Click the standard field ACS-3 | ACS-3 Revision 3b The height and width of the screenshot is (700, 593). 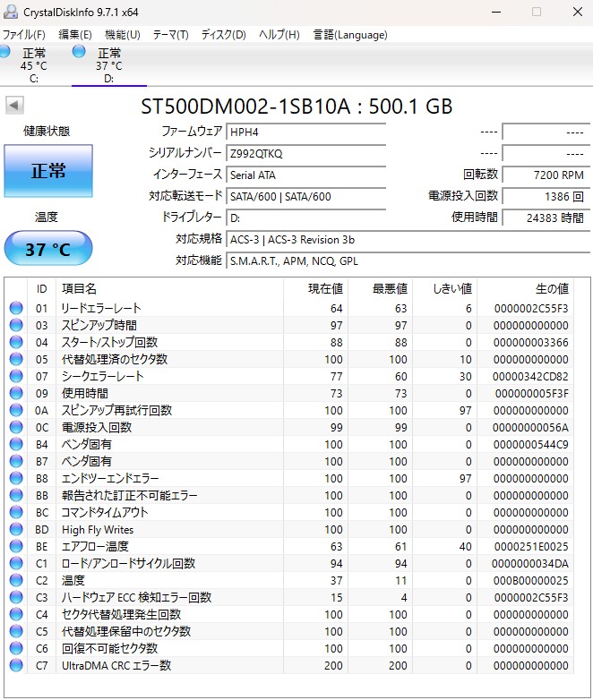pos(408,239)
